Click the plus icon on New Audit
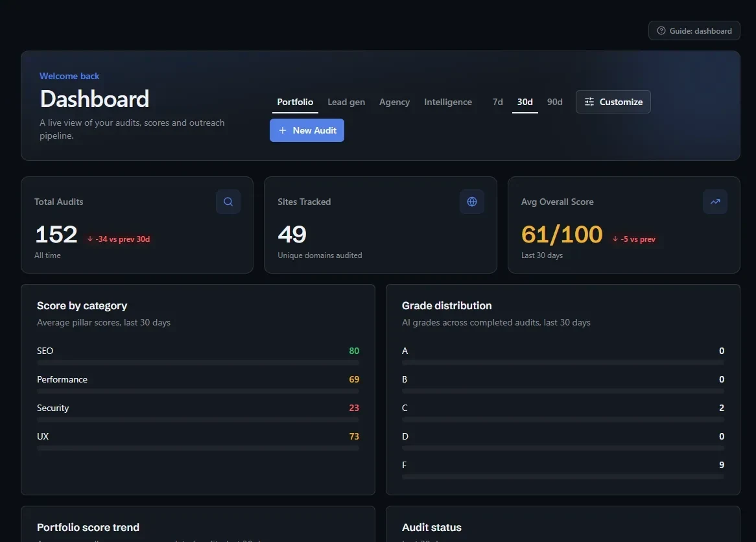Image resolution: width=756 pixels, height=542 pixels. (x=283, y=130)
